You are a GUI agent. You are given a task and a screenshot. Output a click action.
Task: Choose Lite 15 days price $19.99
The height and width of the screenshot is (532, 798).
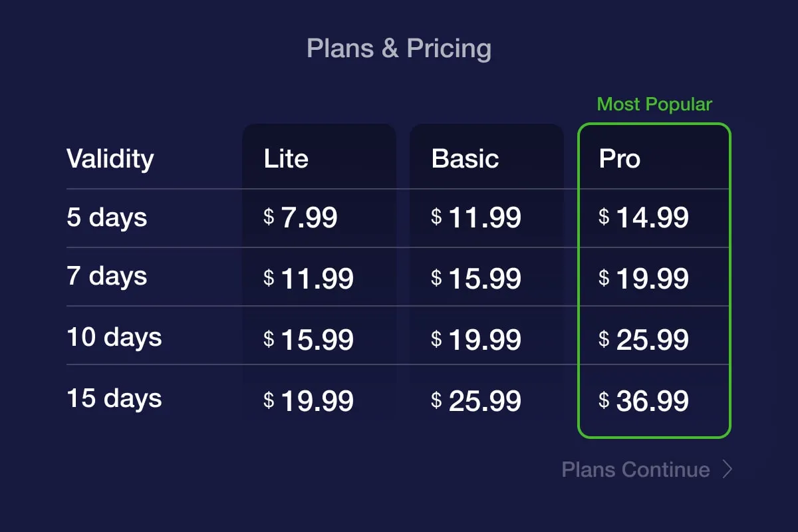click(309, 401)
